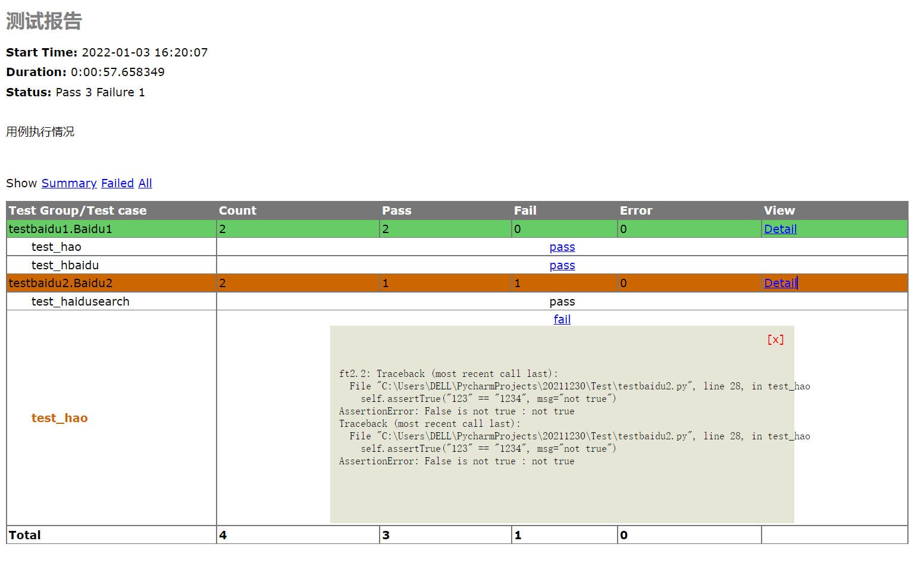This screenshot has width=924, height=563.
Task: Click Total count value 4
Action: [223, 535]
